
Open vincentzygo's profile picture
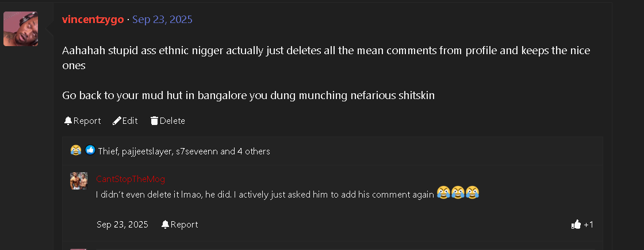21,29
